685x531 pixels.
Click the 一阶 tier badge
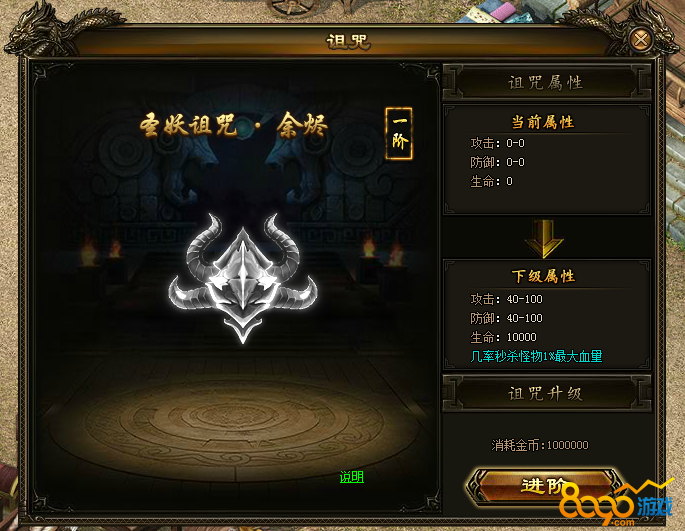(x=399, y=133)
